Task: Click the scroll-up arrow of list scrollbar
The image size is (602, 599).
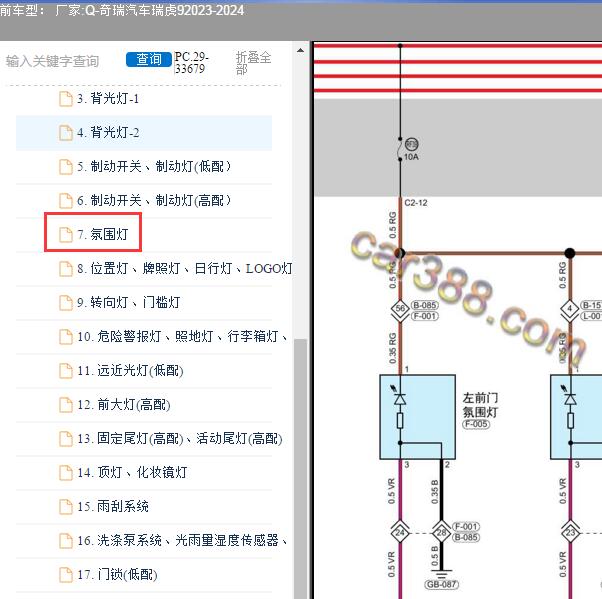Action: click(x=301, y=50)
